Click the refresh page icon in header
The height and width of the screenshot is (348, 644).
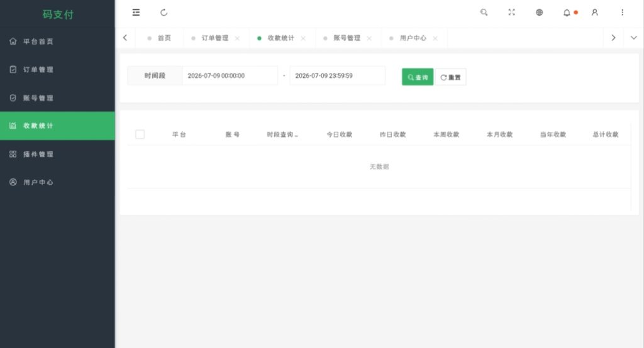tap(164, 13)
